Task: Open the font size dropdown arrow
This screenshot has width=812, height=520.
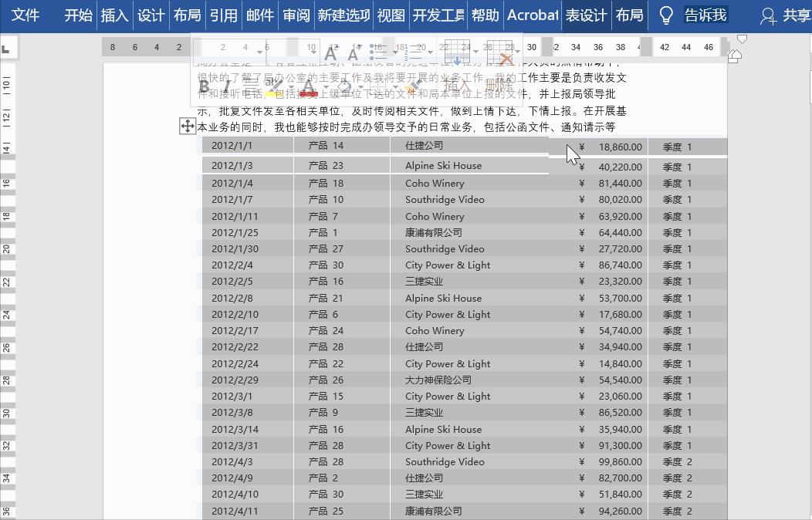Action: (x=313, y=51)
